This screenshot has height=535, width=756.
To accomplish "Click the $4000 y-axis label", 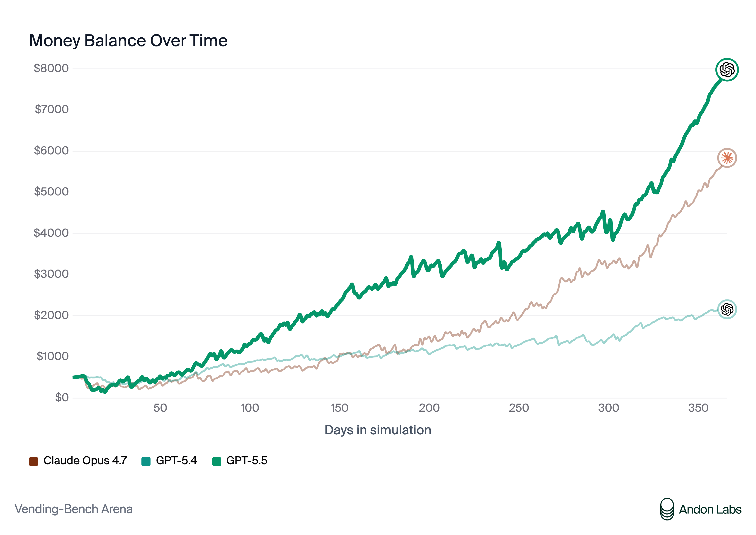I will pyautogui.click(x=51, y=233).
